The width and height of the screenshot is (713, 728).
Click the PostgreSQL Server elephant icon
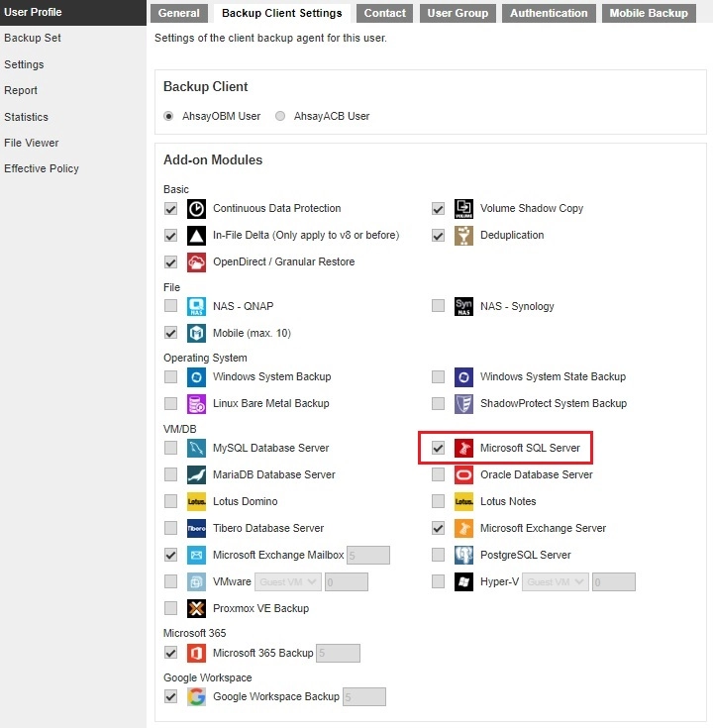tap(463, 556)
